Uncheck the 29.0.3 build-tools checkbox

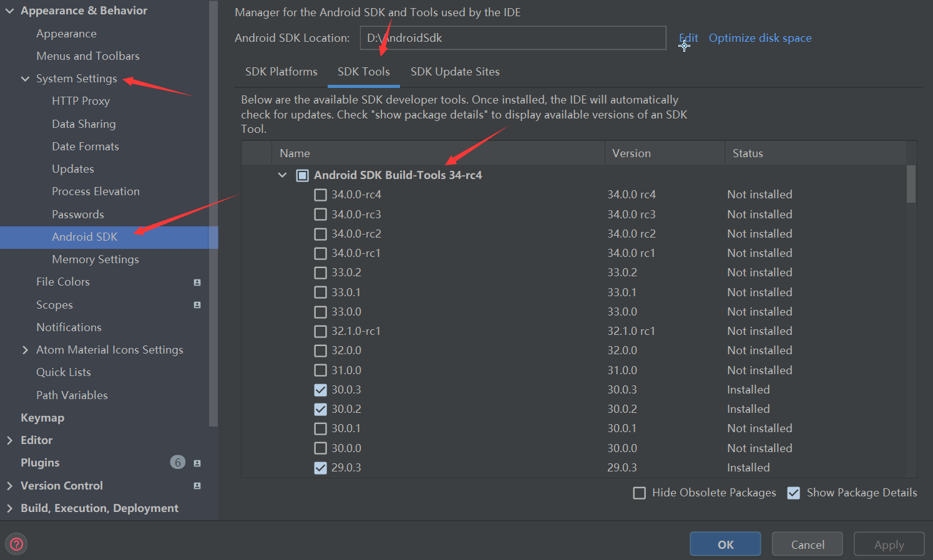click(320, 468)
